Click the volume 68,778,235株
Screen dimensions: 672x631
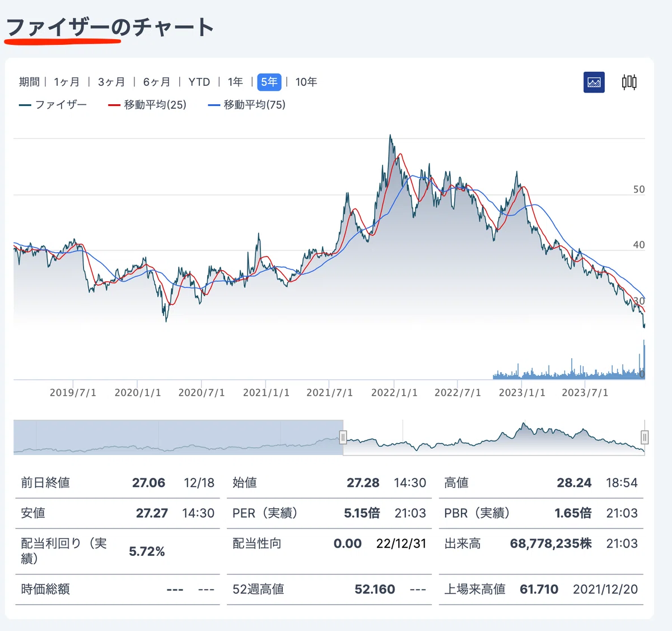[551, 544]
